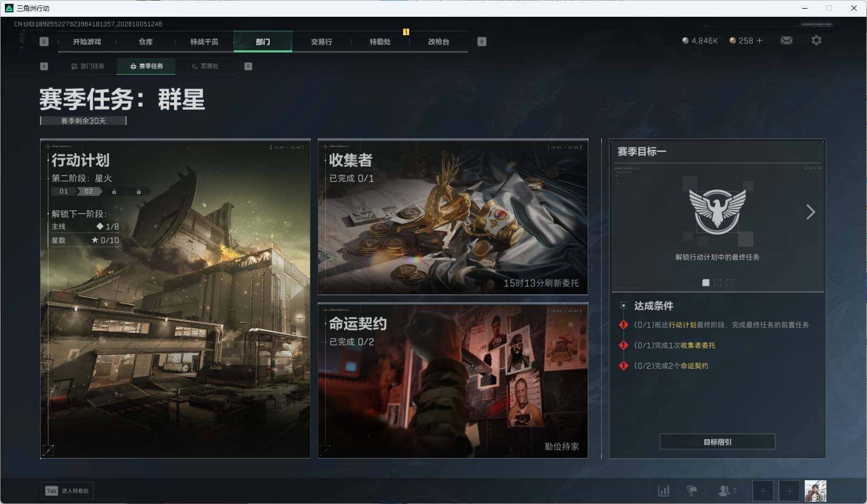Open the statistics bar chart icon
The height and width of the screenshot is (504, 867).
(664, 491)
